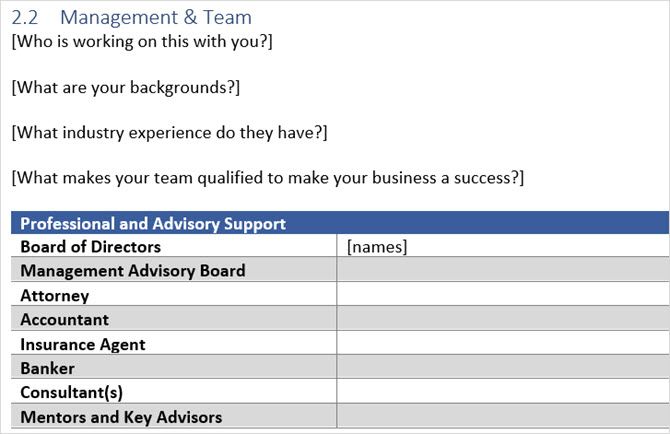Click the empty cell next to Attorney
This screenshot has height=434, width=670.
[502, 296]
